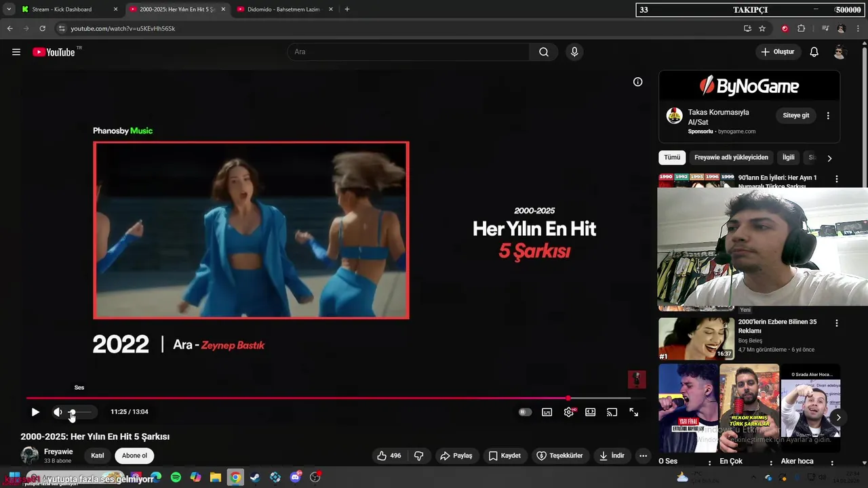The height and width of the screenshot is (488, 868).
Task: Open the YouTube account avatar menu
Action: point(840,52)
